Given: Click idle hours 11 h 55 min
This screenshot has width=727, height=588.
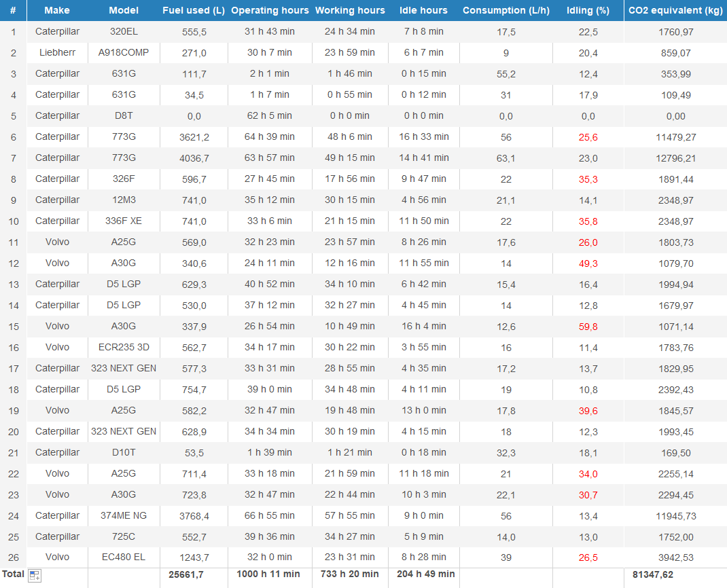Looking at the screenshot, I should [424, 263].
